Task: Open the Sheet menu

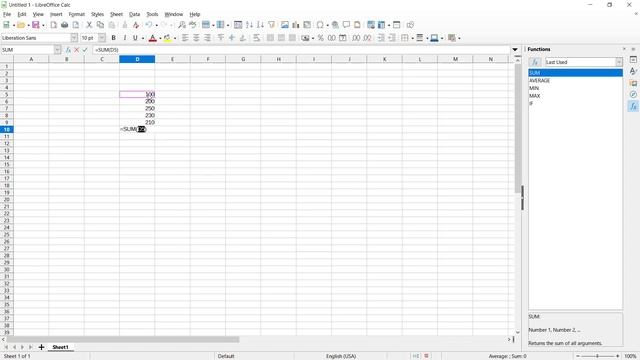Action: (x=116, y=14)
